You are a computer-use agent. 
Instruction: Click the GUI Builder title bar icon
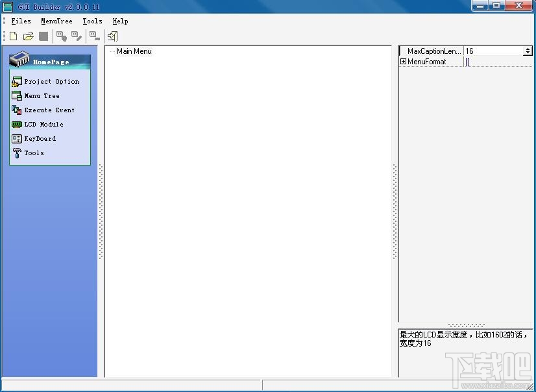click(x=8, y=6)
